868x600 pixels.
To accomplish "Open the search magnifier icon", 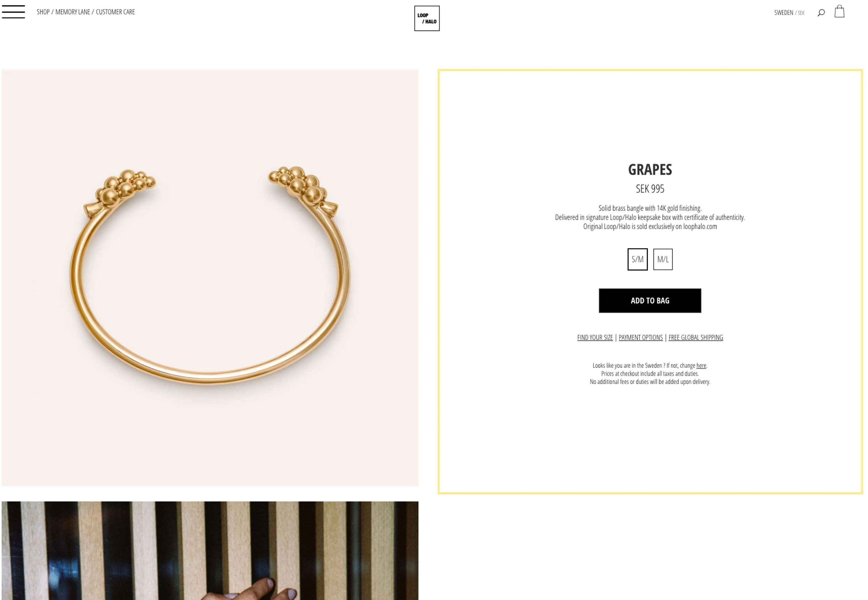I will (821, 13).
